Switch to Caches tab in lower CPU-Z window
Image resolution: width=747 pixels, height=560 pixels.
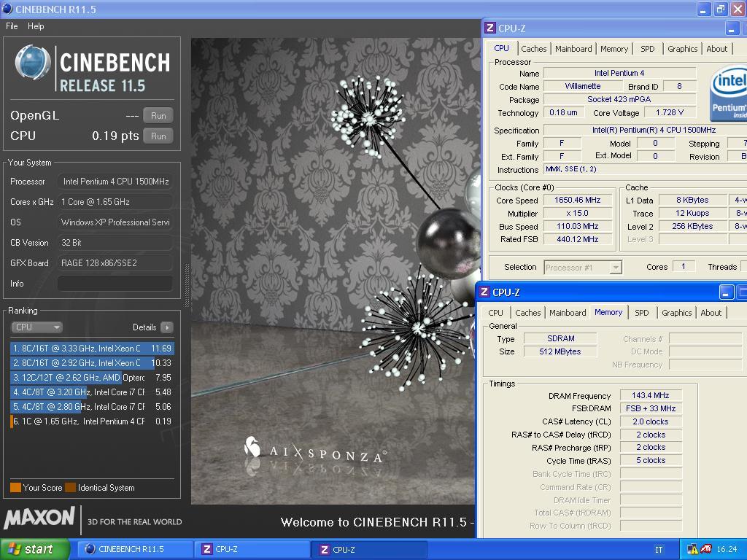(x=528, y=313)
